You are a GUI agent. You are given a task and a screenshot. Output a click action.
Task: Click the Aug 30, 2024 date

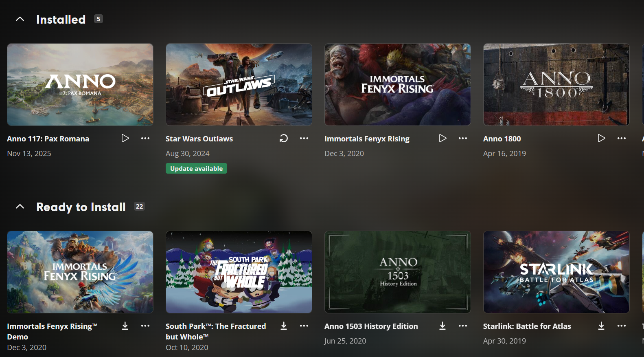(x=187, y=153)
